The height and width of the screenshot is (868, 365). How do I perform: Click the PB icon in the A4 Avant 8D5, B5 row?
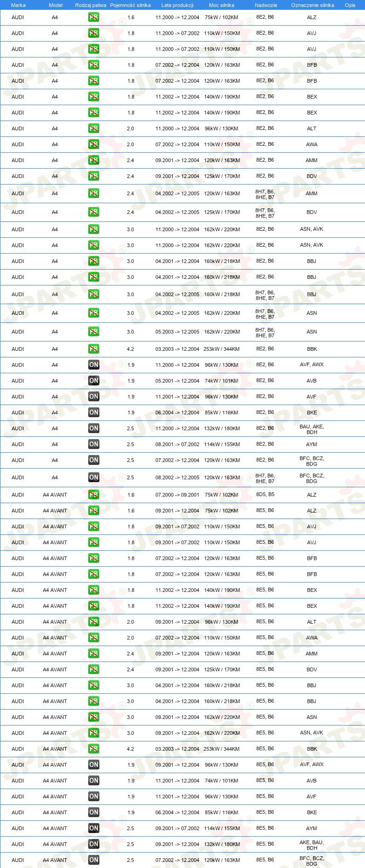point(93,495)
